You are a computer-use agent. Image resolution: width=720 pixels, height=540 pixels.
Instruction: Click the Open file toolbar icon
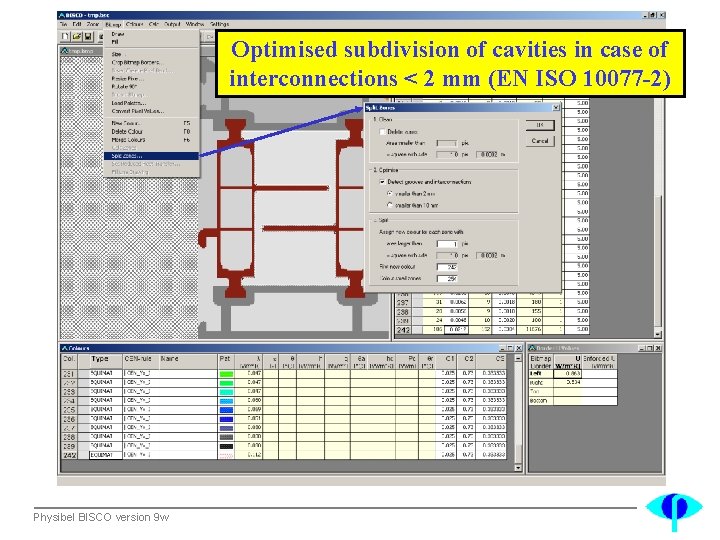coord(77,35)
